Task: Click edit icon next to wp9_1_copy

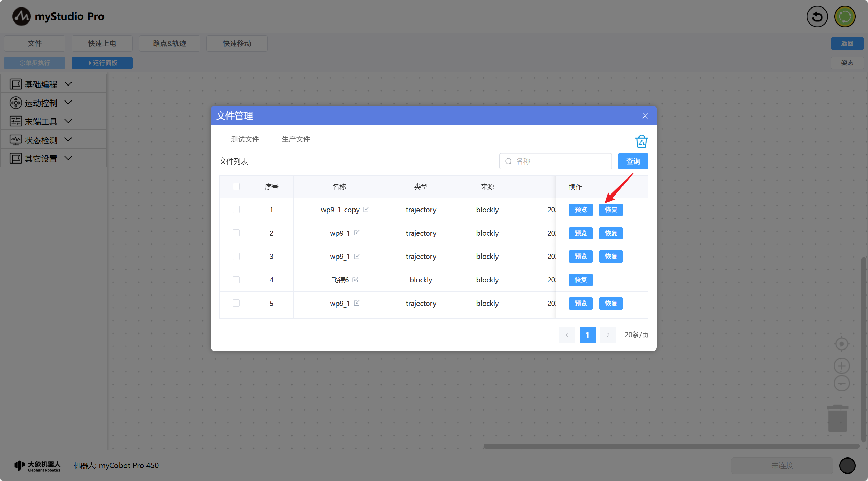Action: (366, 210)
